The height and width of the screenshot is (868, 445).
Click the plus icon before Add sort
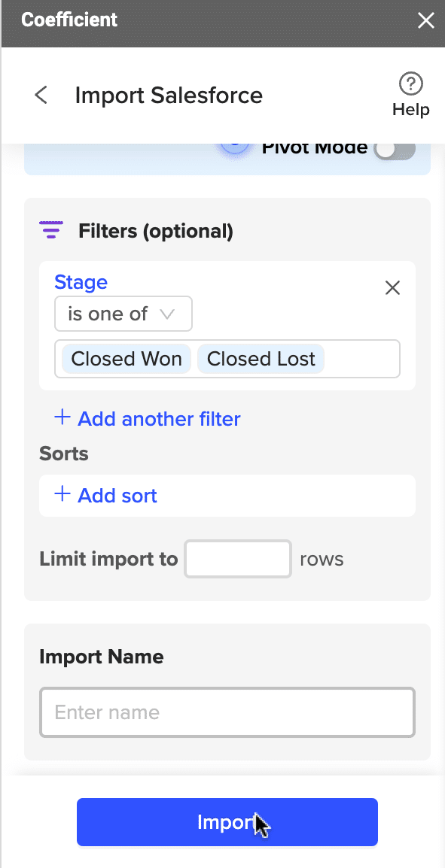[62, 494]
